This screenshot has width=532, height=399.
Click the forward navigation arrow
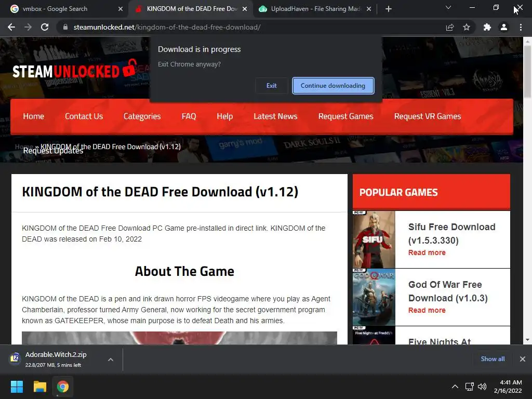28,27
